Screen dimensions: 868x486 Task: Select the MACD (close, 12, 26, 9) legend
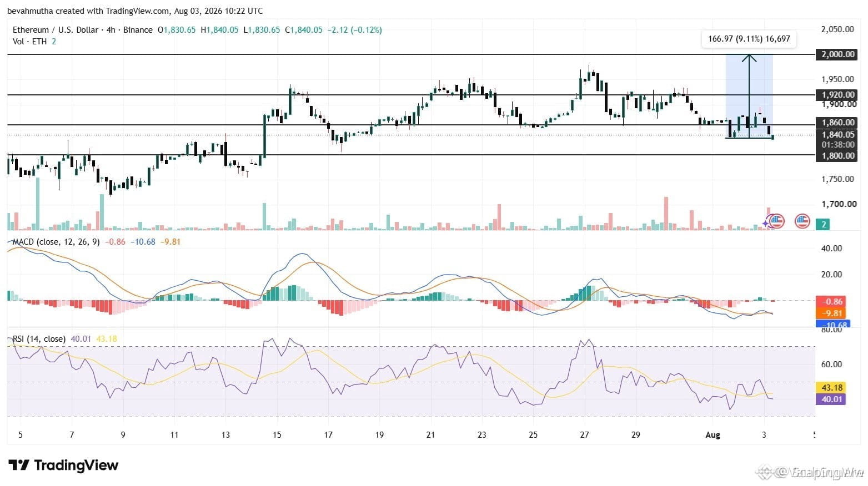[x=56, y=242]
